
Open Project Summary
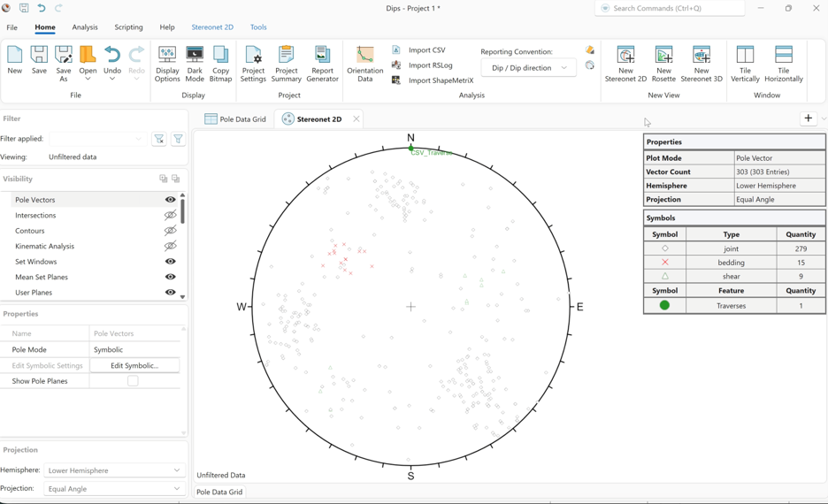click(x=287, y=63)
